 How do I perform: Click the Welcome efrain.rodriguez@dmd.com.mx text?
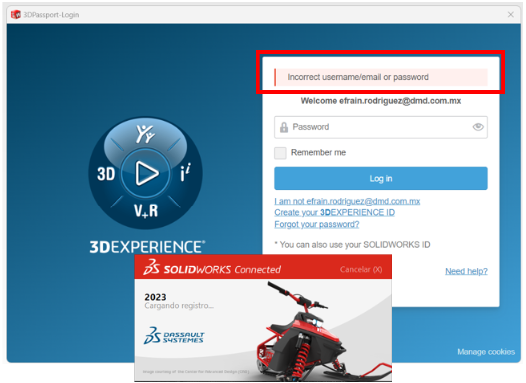pyautogui.click(x=381, y=101)
